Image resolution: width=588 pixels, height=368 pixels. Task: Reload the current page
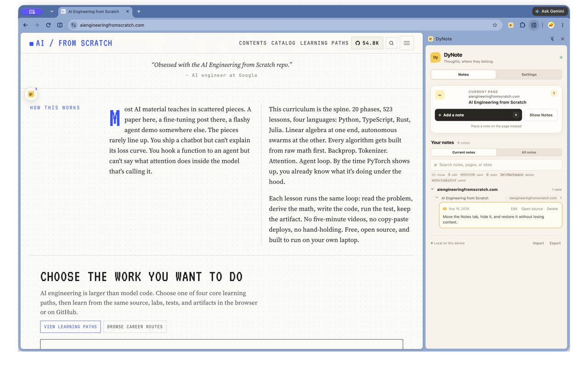[x=48, y=25]
